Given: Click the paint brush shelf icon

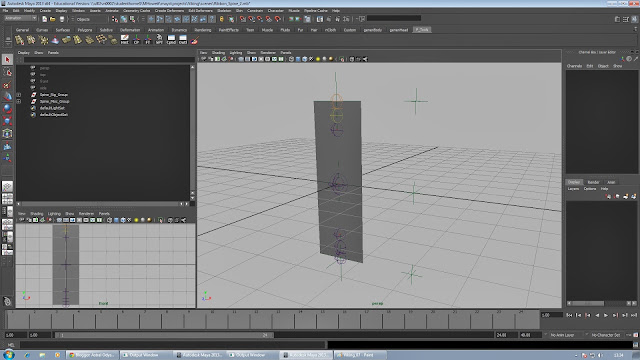Looking at the screenshot, I should pos(194,40).
